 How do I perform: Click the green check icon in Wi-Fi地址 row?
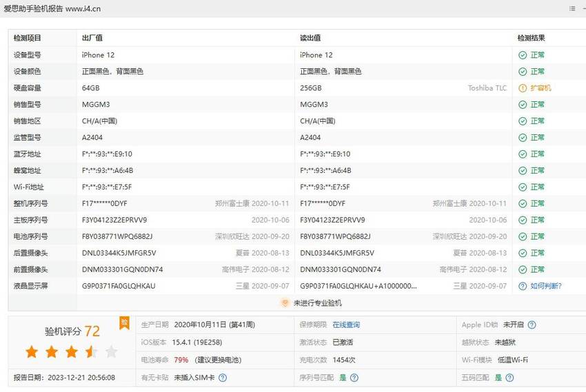(523, 187)
